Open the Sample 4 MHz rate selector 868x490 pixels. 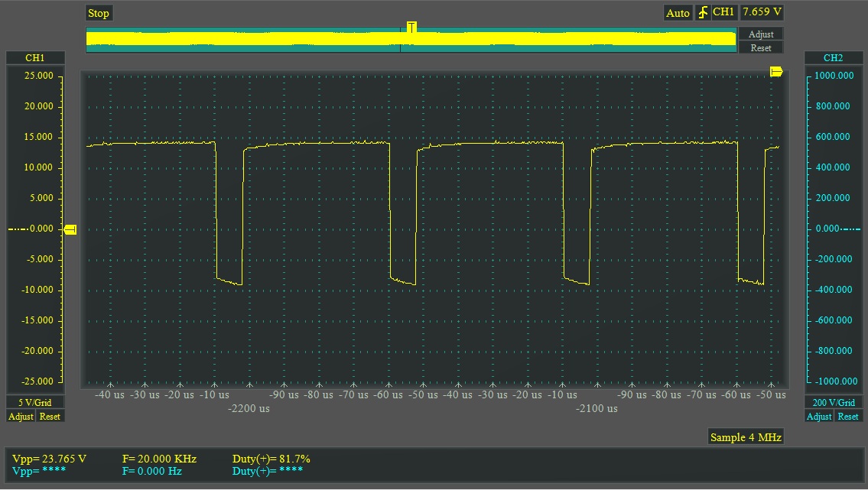(x=746, y=437)
